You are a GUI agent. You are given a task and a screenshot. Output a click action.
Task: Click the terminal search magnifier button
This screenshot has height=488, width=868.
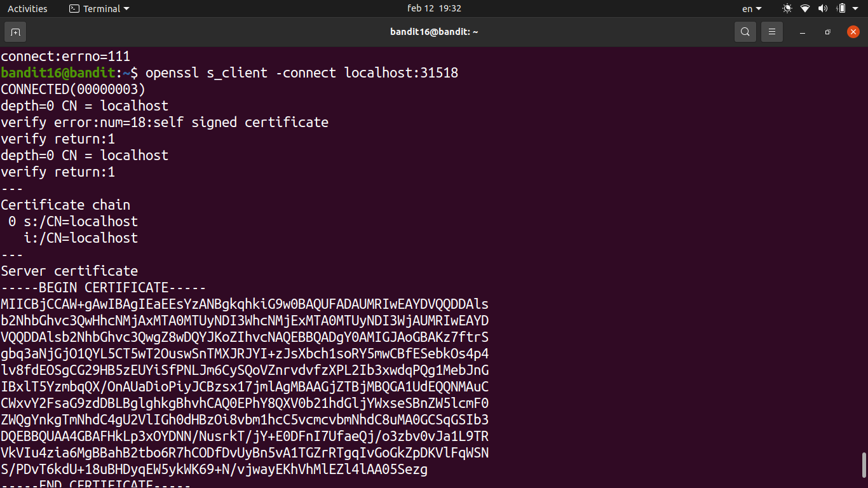(x=745, y=32)
